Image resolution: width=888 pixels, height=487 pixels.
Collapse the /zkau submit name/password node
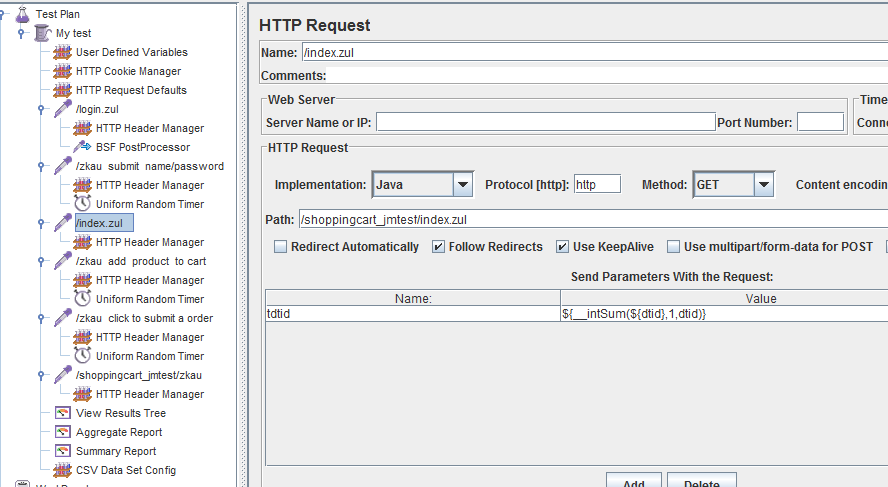point(41,166)
